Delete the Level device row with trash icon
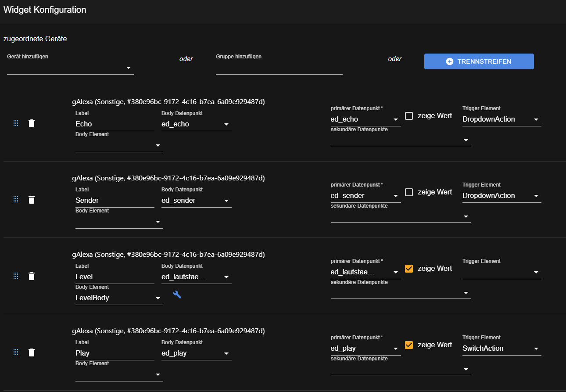The width and height of the screenshot is (566, 392). tap(32, 276)
